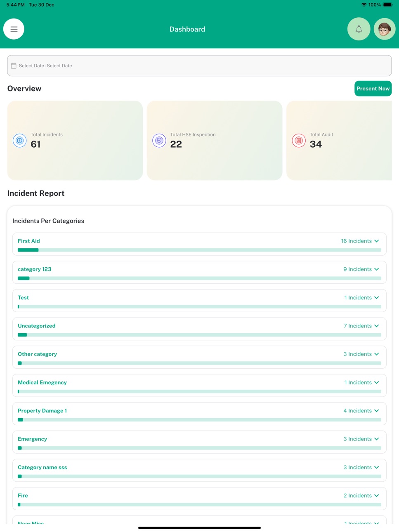Image resolution: width=399 pixels, height=532 pixels.
Task: Select the Medical Emegency category label
Action: pyautogui.click(x=42, y=383)
